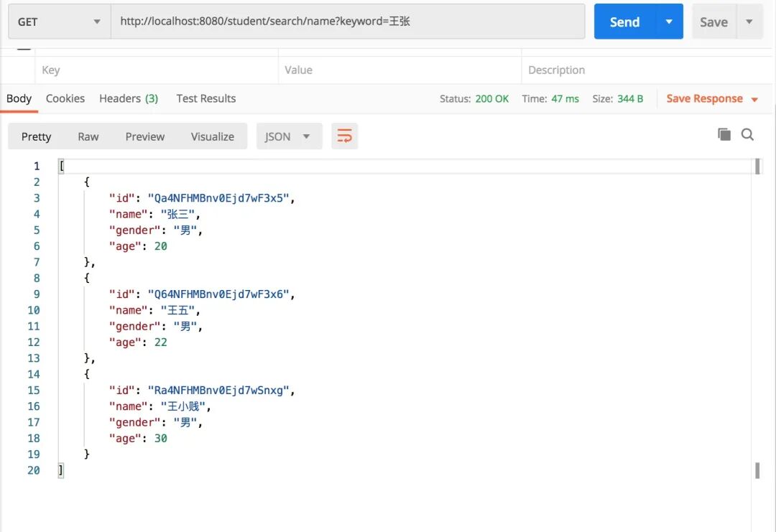Viewport: 776px width, 532px height.
Task: Switch to the Cookies tab
Action: (x=65, y=98)
